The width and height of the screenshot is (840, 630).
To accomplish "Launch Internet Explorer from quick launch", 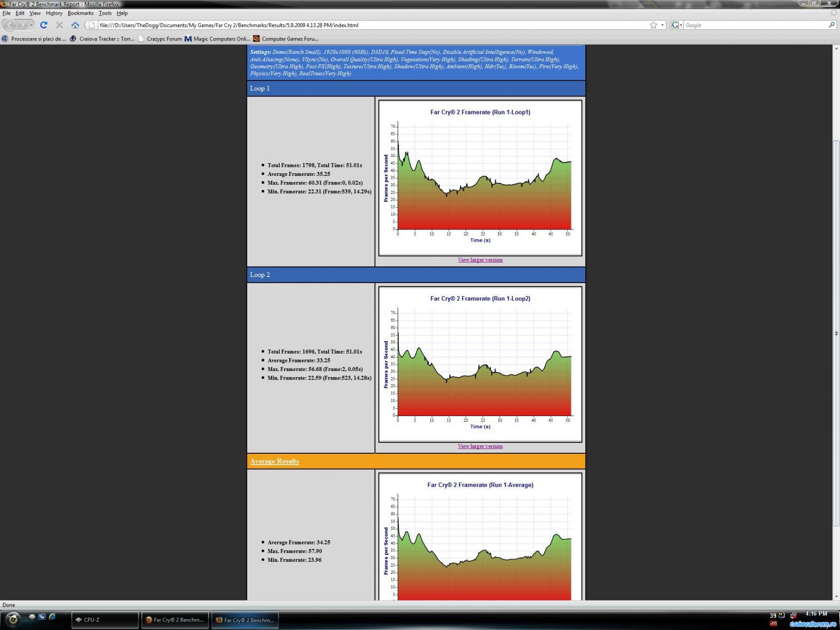I will (52, 616).
